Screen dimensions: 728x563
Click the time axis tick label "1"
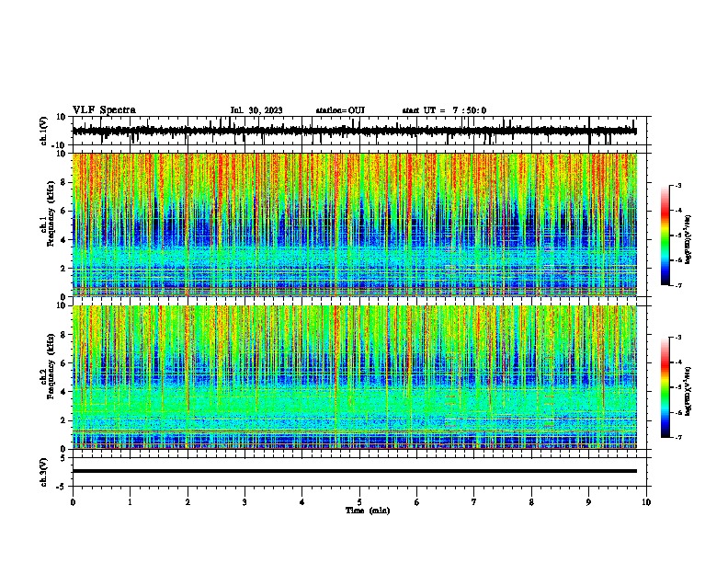[x=130, y=502]
